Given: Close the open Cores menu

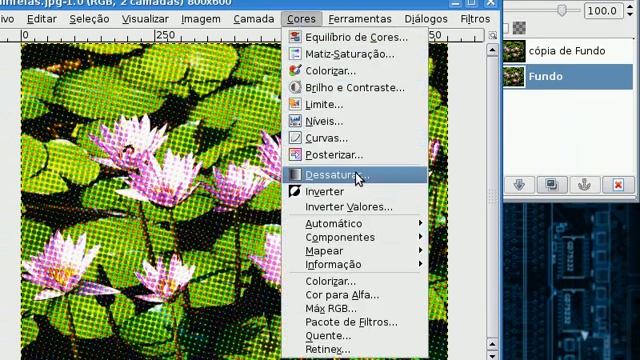Looking at the screenshot, I should pos(301,19).
